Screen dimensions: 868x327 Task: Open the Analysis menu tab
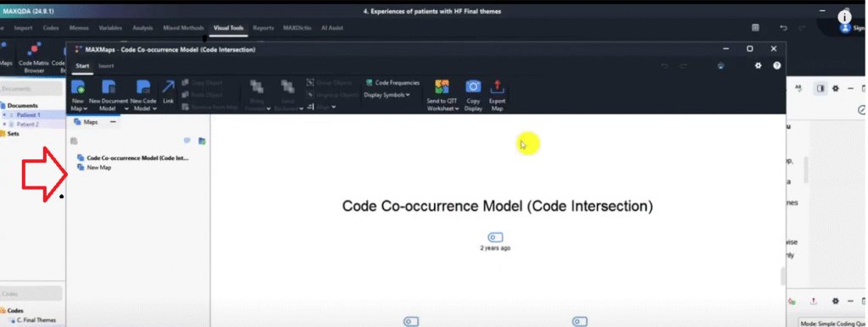(x=142, y=28)
